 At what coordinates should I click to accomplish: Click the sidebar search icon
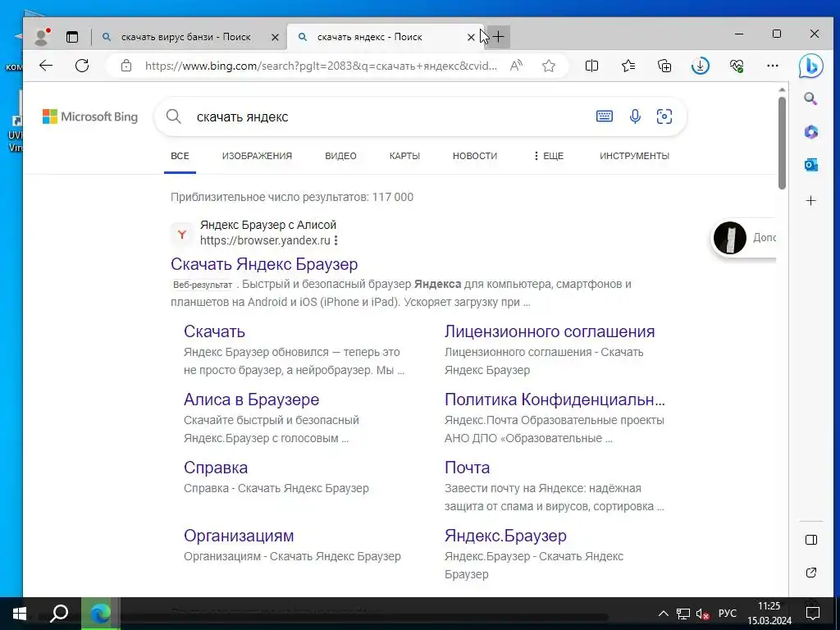click(810, 98)
